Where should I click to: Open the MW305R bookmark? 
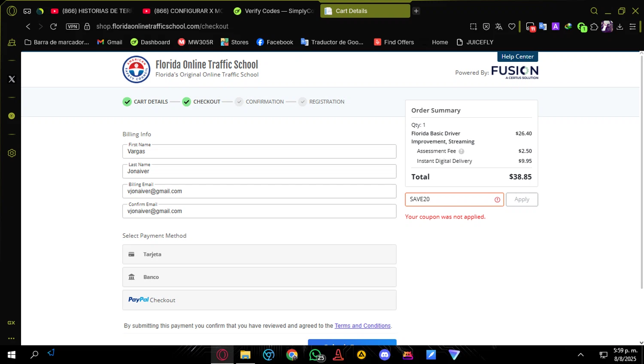coord(195,42)
